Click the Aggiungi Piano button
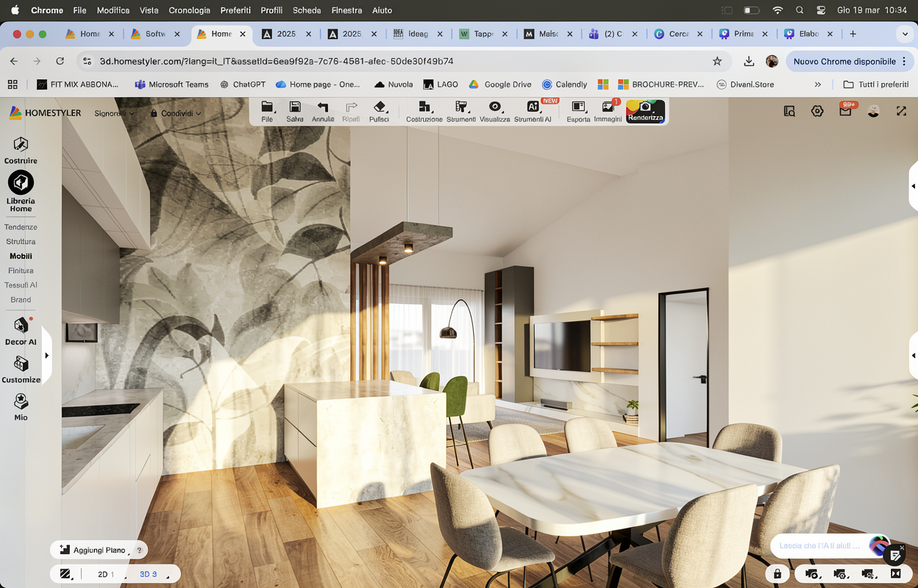This screenshot has height=588, width=918. (93, 550)
